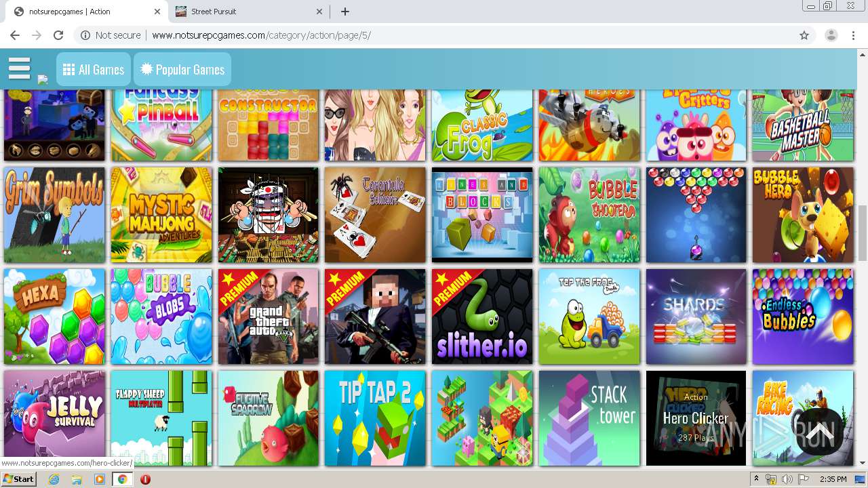
Task: Open the Bubble Blobs game
Action: click(161, 317)
